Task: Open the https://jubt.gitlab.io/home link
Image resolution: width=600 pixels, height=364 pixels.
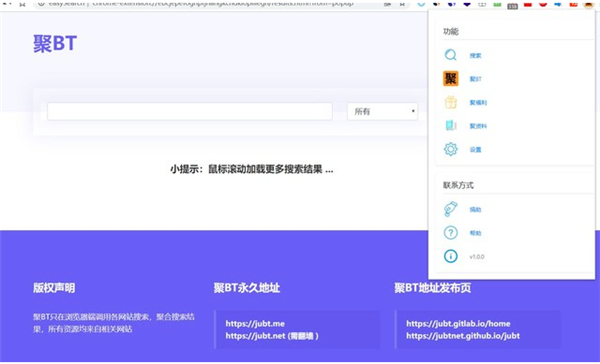Action: click(458, 323)
